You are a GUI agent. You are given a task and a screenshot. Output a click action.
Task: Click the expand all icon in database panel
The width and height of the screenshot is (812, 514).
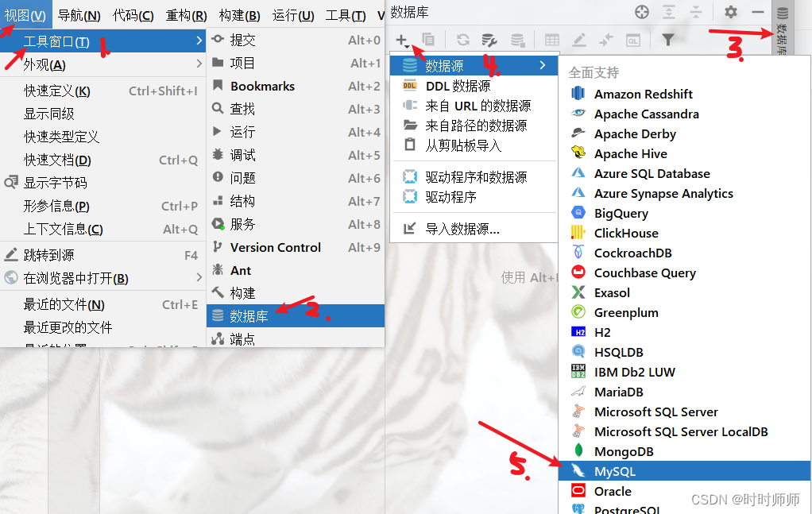click(669, 12)
